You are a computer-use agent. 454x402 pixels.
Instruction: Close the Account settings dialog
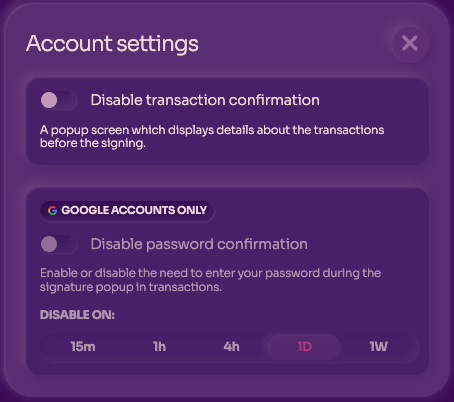coord(410,43)
